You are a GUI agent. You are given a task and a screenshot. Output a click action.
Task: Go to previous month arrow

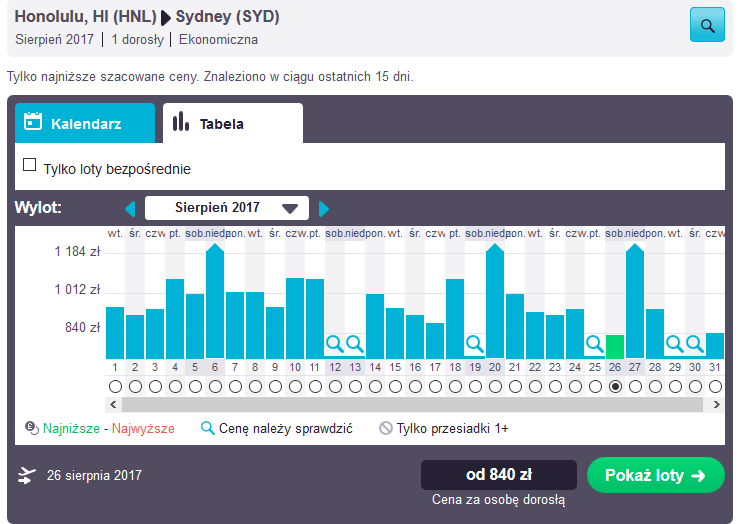[x=130, y=209]
